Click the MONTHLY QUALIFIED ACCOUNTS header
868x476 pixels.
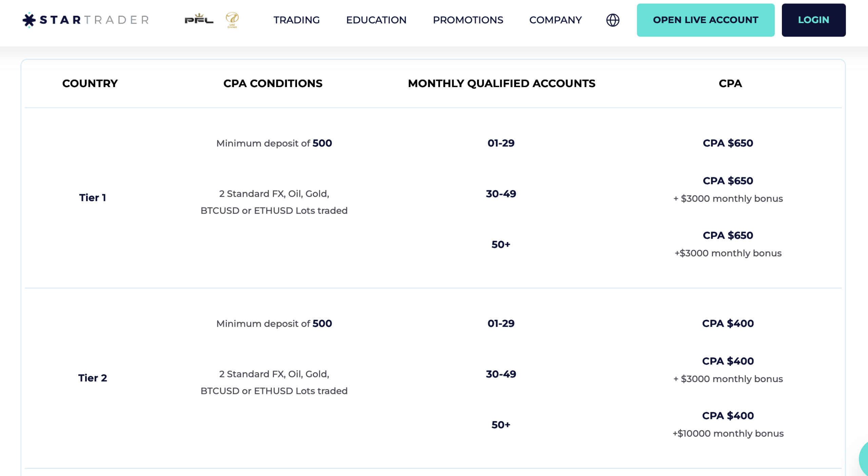pyautogui.click(x=501, y=83)
